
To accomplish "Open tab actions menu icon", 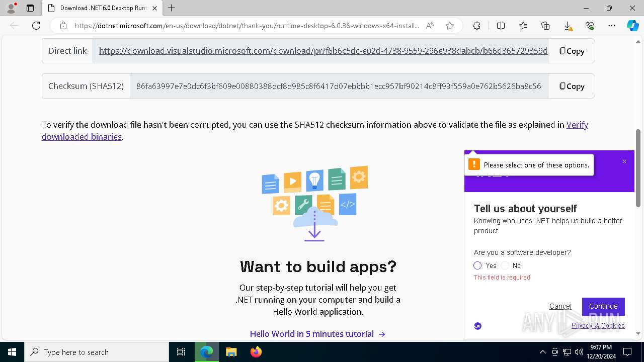I will click(30, 8).
